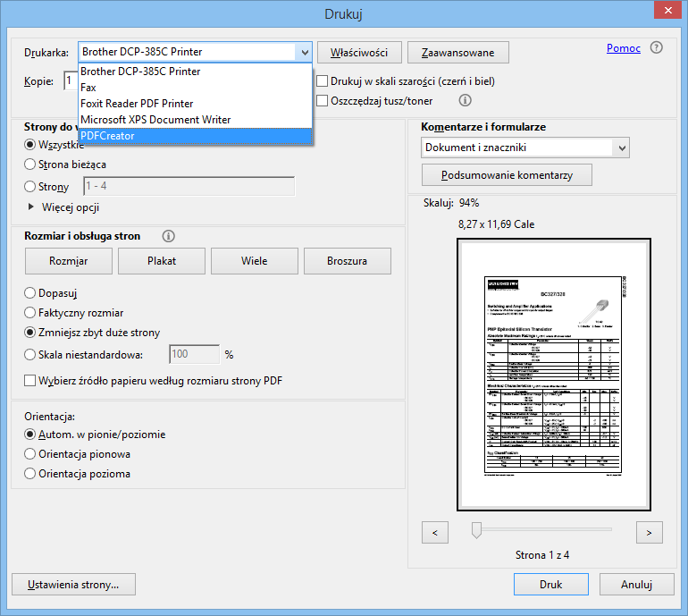Expand Więcej opcji section
688x616 pixels.
[34, 207]
